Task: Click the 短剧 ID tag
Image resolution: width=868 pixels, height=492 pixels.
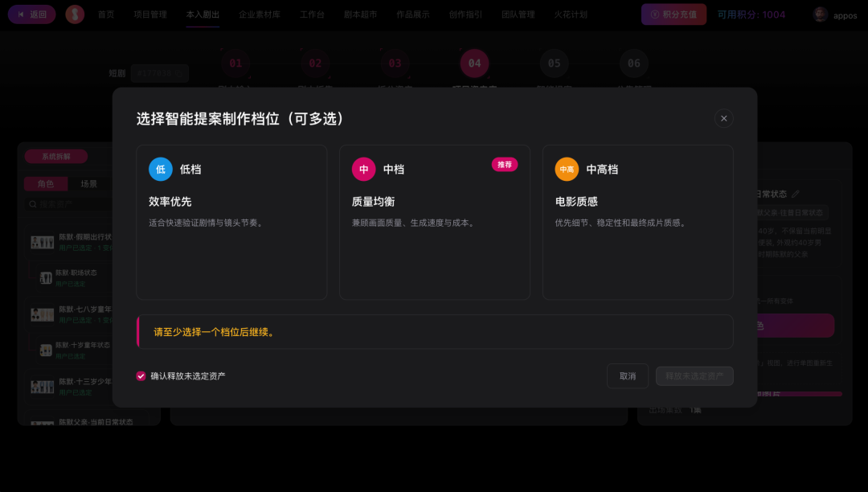Action: (x=159, y=73)
